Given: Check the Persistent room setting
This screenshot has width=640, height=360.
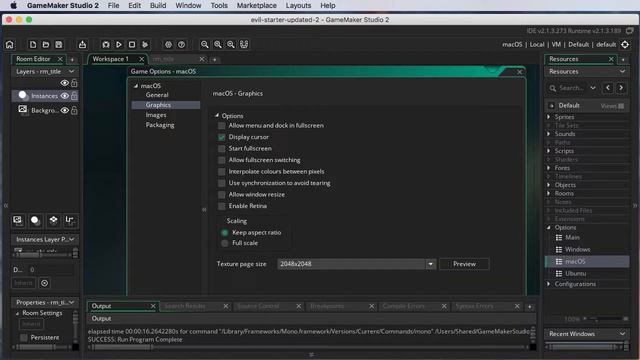Looking at the screenshot, I should pyautogui.click(x=24, y=338).
